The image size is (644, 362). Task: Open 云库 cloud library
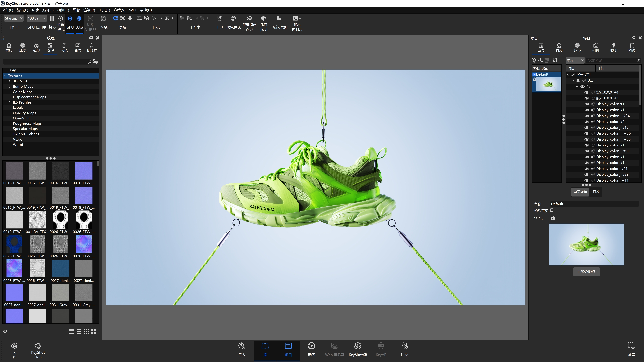[x=15, y=351]
